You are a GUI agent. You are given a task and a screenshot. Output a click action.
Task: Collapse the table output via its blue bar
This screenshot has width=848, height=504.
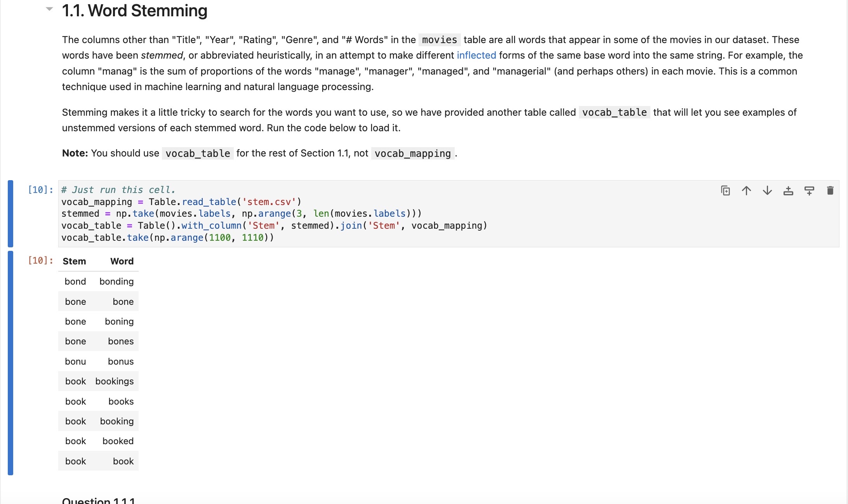pyautogui.click(x=10, y=363)
